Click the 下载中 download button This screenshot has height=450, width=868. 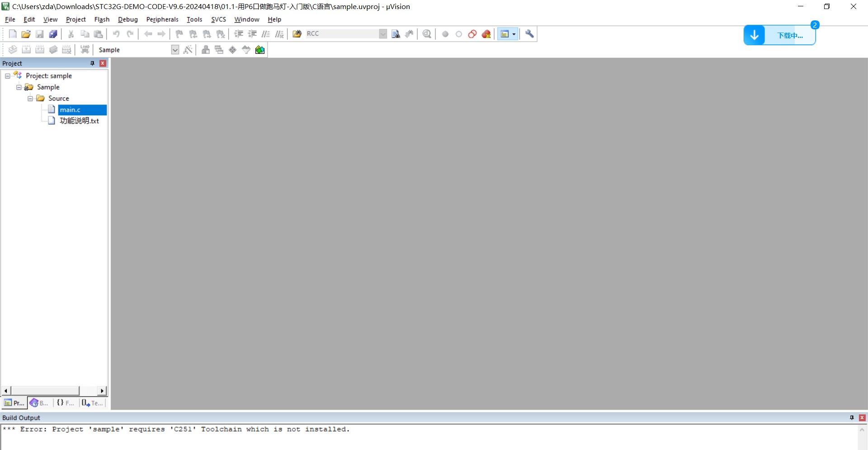(x=779, y=35)
